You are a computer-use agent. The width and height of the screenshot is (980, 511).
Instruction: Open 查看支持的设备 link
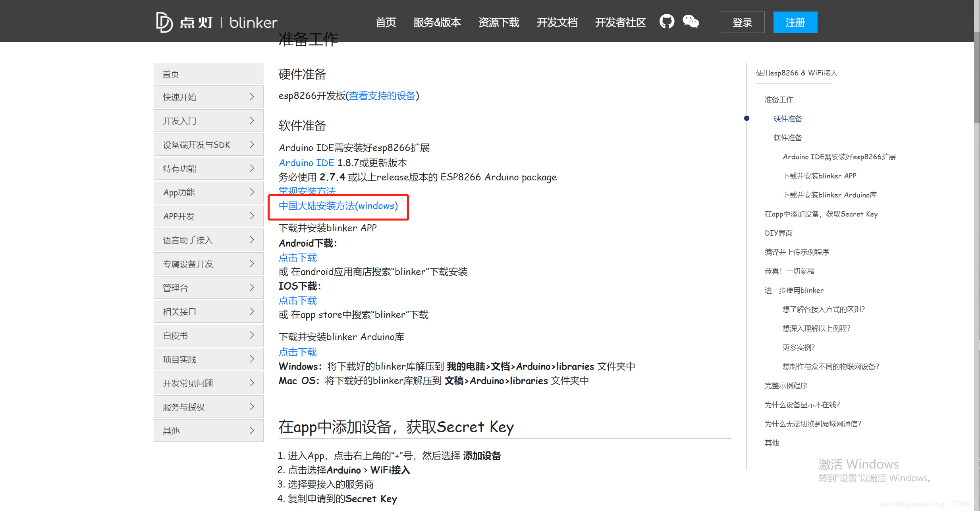click(382, 95)
